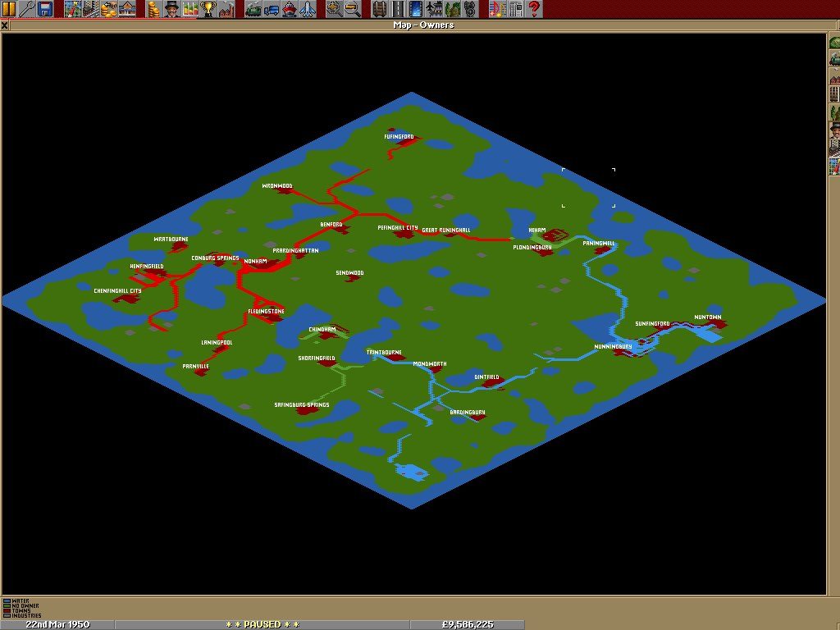The height and width of the screenshot is (630, 840).
Task: Show subsidies via the coins-and-arrow icon
Action: (x=109, y=8)
